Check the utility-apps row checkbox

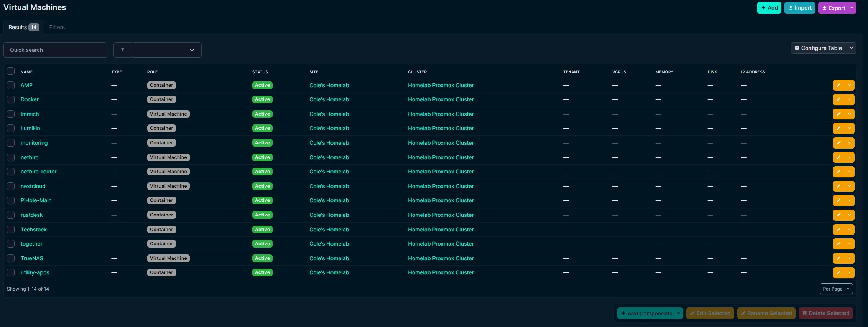pyautogui.click(x=11, y=272)
